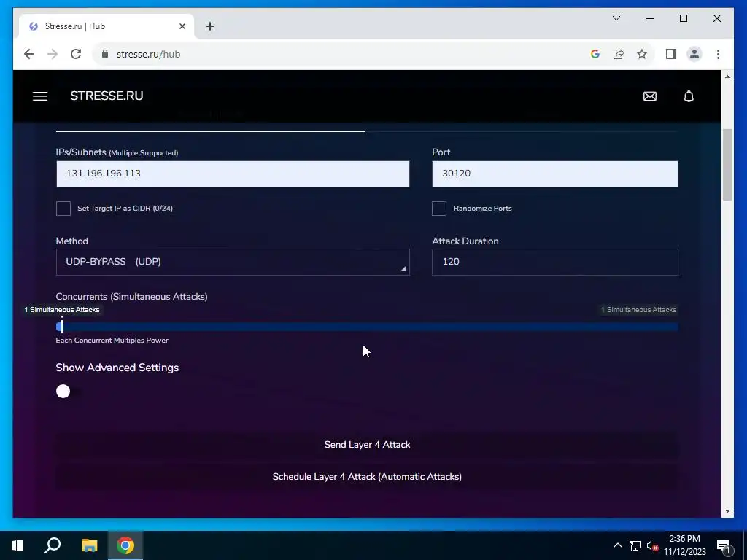Open the notifications bell in site header
Screen dimensions: 747x560
pos(689,96)
